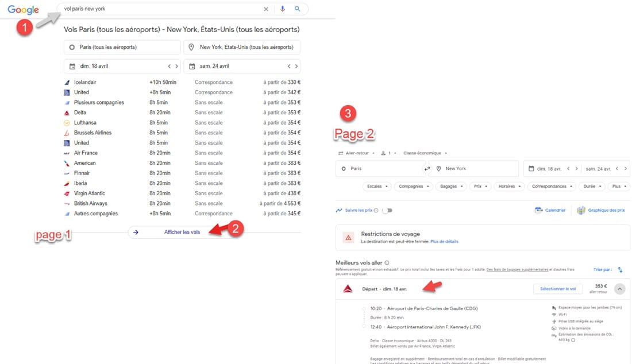Open 'Des frais de bagages supplémentaires' link
The image size is (632, 364).
[517, 269]
